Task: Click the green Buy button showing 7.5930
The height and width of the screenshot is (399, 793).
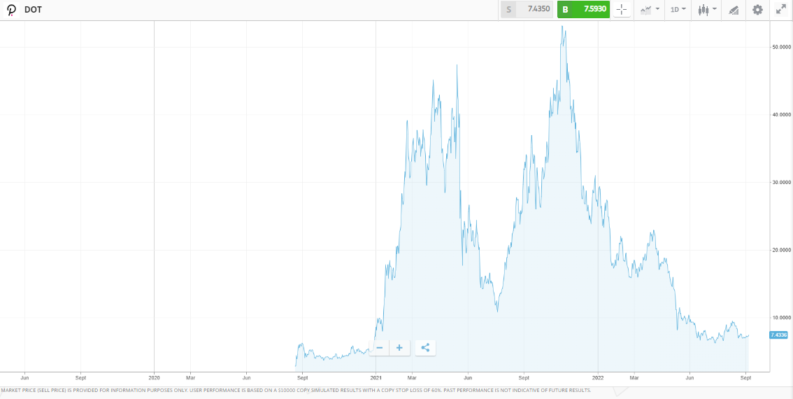Action: (584, 9)
